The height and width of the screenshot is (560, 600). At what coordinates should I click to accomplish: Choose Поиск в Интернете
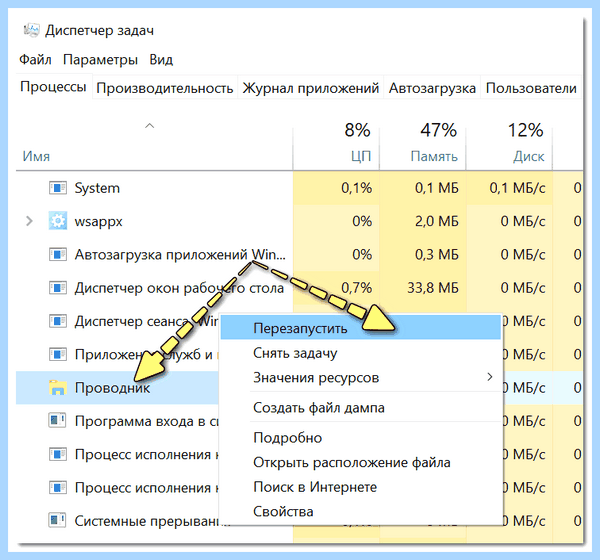tap(361, 487)
